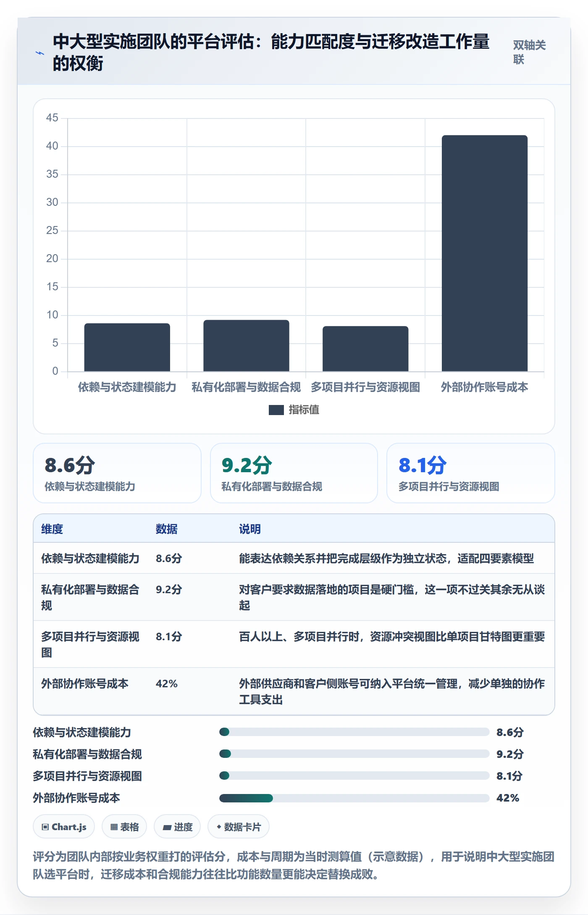Image resolution: width=588 pixels, height=915 pixels.
Task: Open the 8.1分 data card
Action: click(471, 473)
